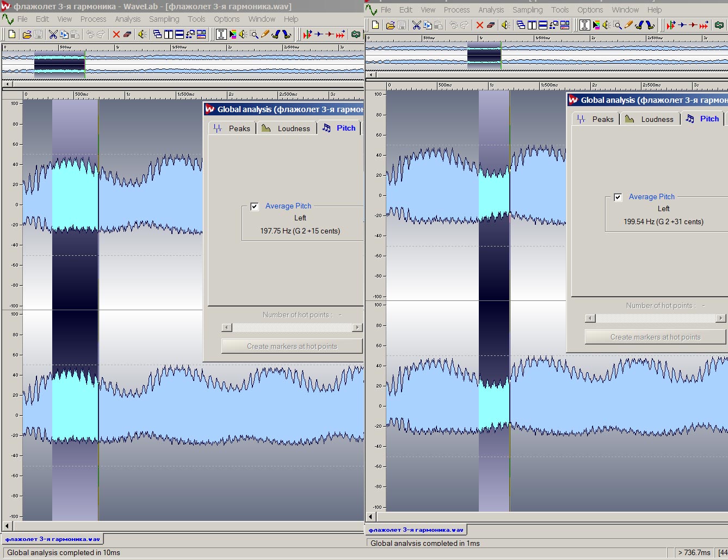Click the Open folder icon in left toolbar
The image size is (728, 560).
[x=27, y=34]
